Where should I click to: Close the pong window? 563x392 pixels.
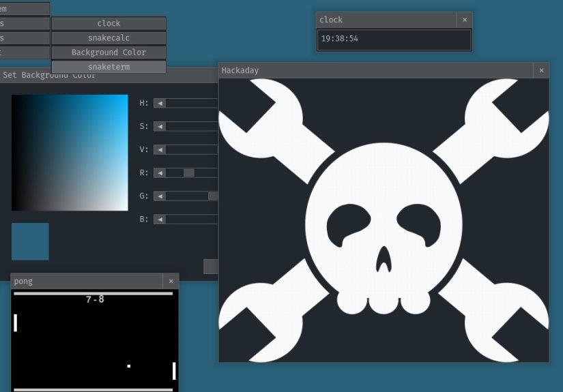click(171, 281)
